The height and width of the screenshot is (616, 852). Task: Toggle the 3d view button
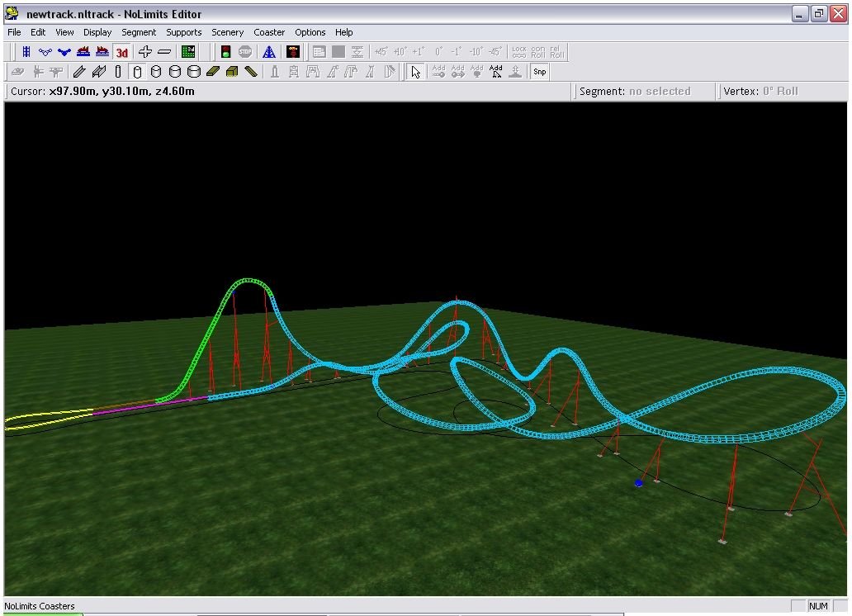pyautogui.click(x=121, y=52)
